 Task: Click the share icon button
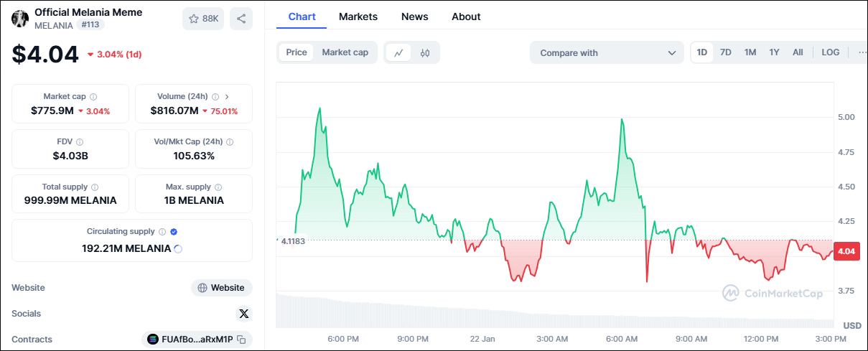point(241,19)
